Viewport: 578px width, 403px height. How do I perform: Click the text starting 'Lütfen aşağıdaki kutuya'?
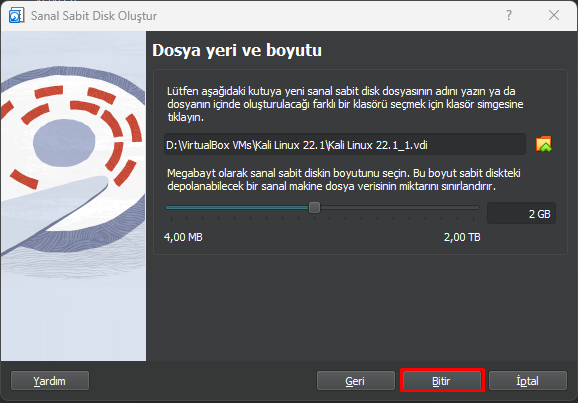345,104
